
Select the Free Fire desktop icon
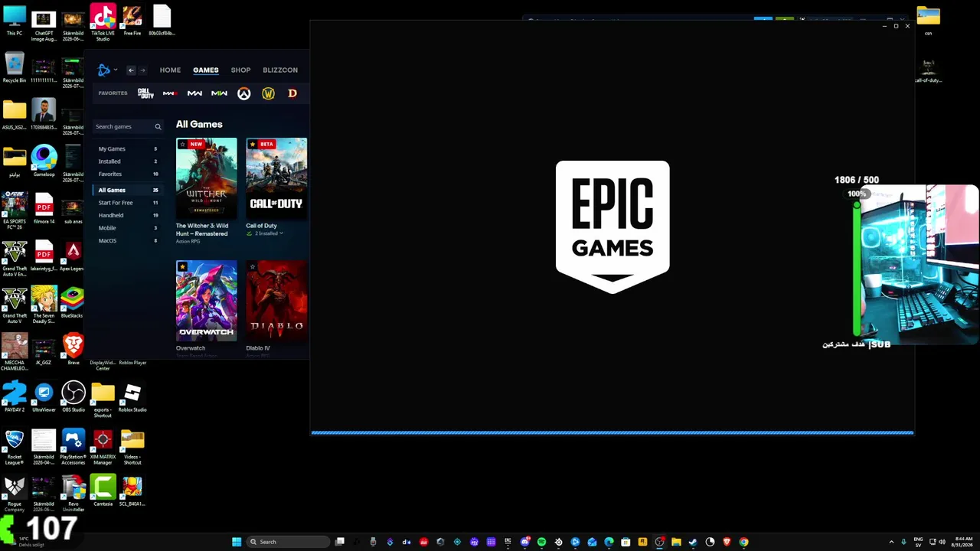pos(132,21)
